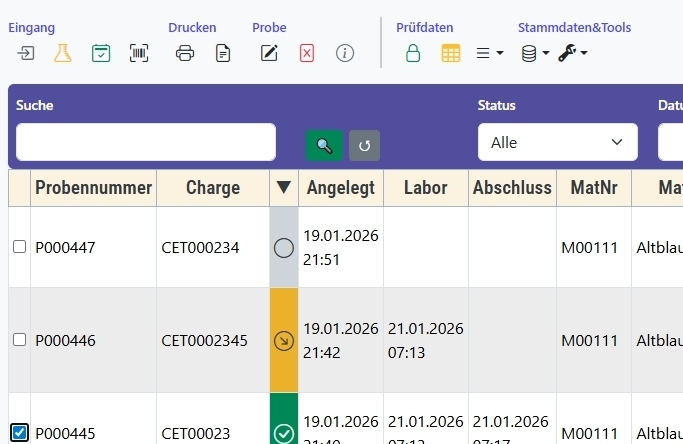Click the barcode scan icon
Screen dimensions: 683x444
tap(139, 53)
